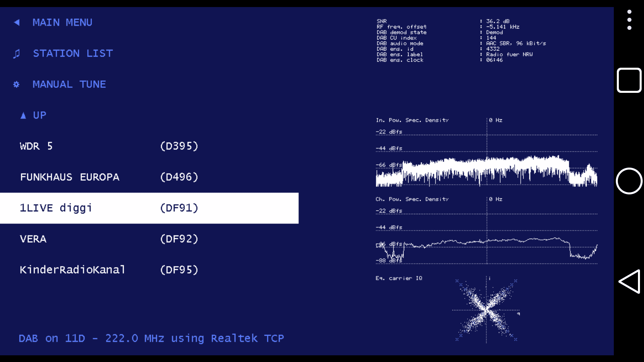This screenshot has height=362, width=644.
Task: Select the KinderRadioKanal station
Action: coord(72,270)
